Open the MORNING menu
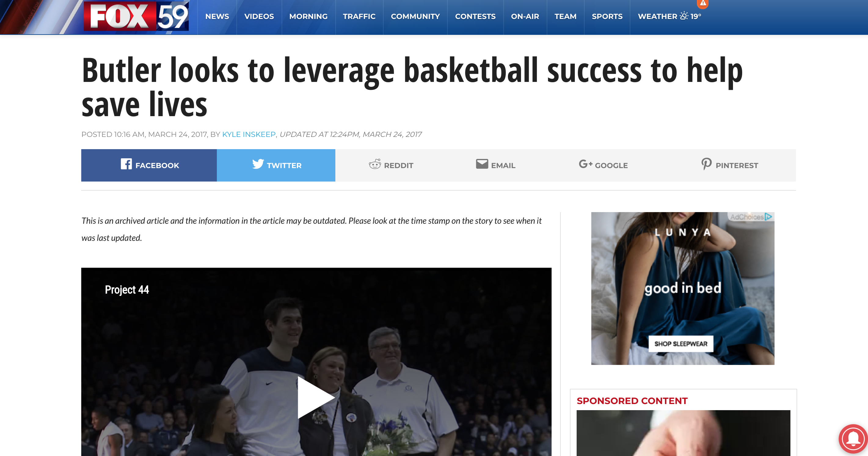 coord(308,17)
